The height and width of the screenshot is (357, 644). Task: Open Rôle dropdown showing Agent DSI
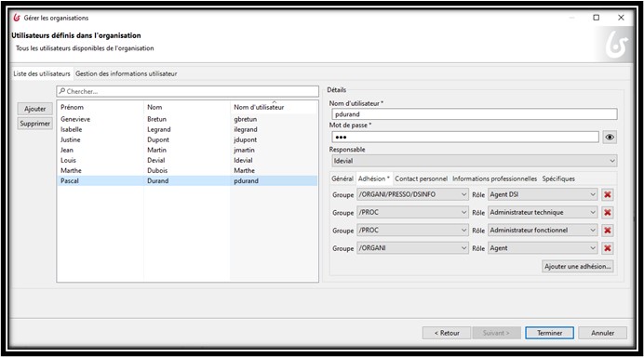click(543, 194)
